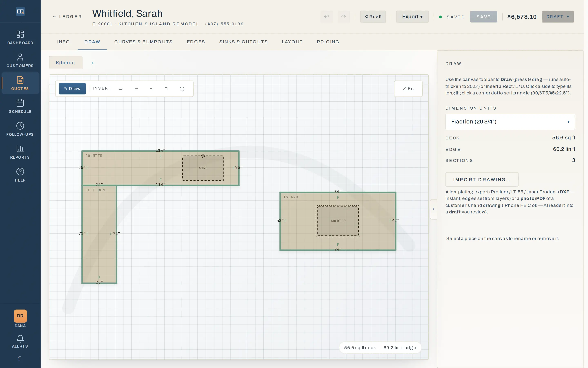Image resolution: width=588 pixels, height=368 pixels.
Task: Switch to the Draw tab
Action: point(92,42)
